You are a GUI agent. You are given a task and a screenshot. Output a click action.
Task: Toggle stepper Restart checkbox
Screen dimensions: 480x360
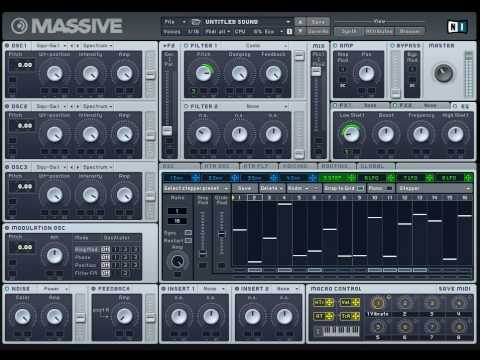[188, 240]
